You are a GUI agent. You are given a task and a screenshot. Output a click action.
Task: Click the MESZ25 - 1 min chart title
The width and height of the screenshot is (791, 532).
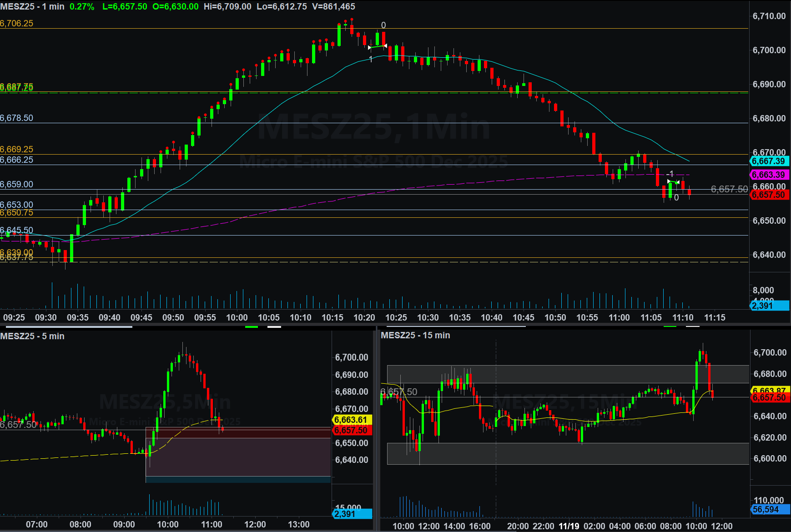tap(32, 7)
